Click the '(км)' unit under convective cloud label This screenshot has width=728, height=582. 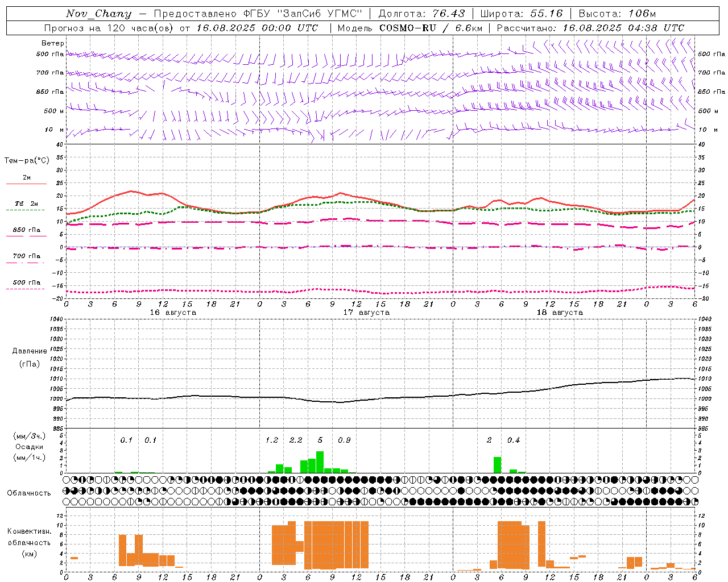pos(29,554)
